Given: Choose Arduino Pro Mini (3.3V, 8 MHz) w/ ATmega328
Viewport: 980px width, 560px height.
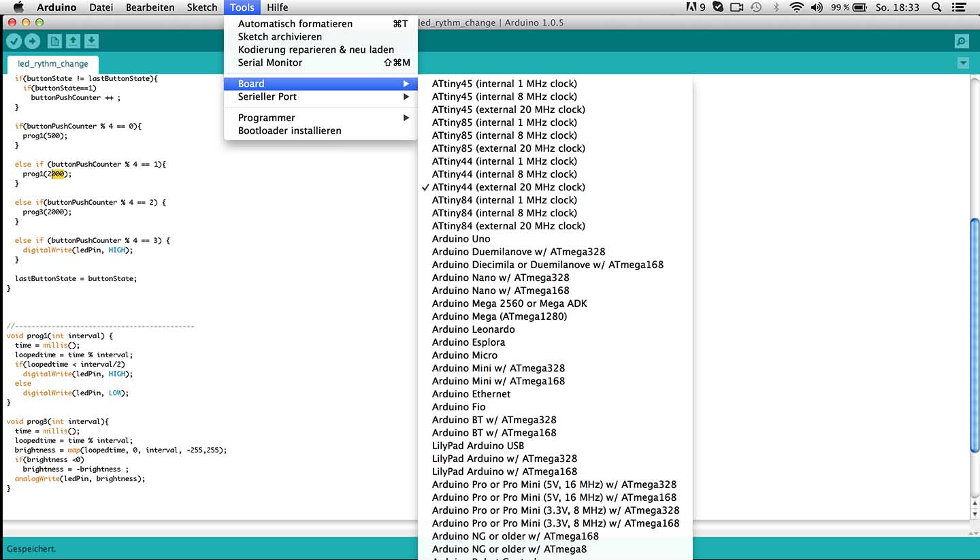Looking at the screenshot, I should 555,510.
